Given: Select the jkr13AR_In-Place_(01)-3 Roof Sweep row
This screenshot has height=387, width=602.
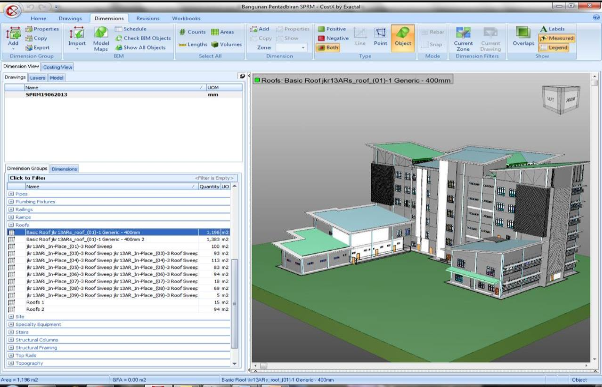Looking at the screenshot, I should pyautogui.click(x=118, y=246).
